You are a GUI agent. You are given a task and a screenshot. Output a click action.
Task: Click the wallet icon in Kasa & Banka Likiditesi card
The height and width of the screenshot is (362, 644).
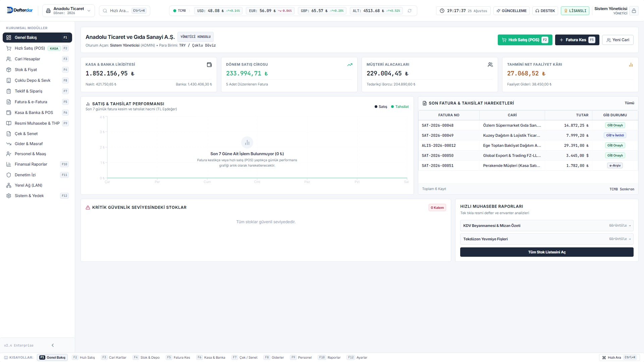[209, 65]
